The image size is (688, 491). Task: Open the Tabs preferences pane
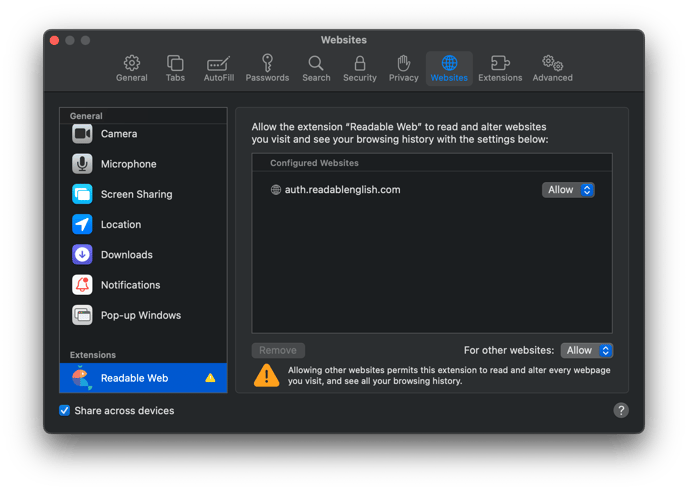(x=175, y=68)
